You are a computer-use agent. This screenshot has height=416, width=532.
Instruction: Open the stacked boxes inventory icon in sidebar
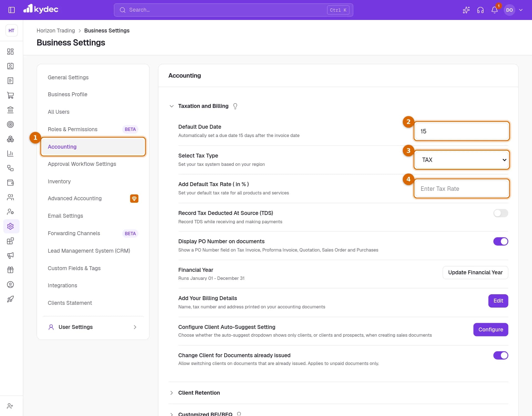tap(10, 139)
